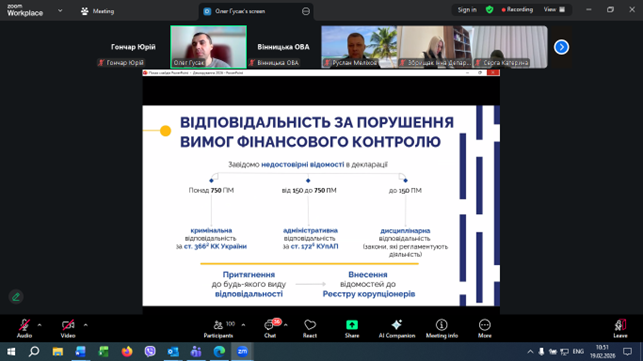Open the Word document taskbar icon

pyautogui.click(x=81, y=352)
